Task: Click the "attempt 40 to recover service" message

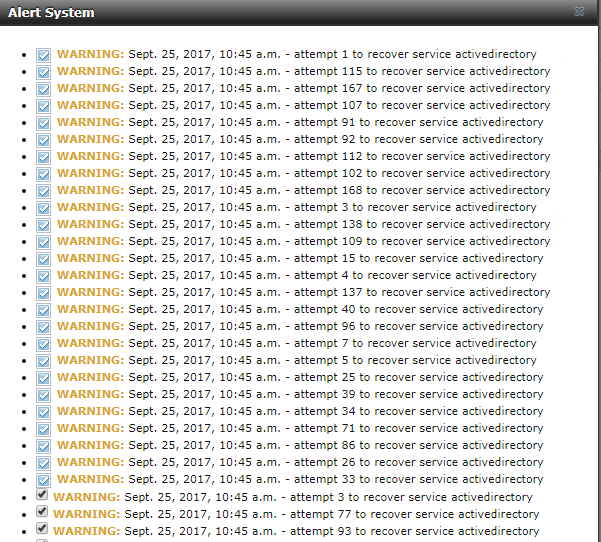Action: [x=419, y=309]
